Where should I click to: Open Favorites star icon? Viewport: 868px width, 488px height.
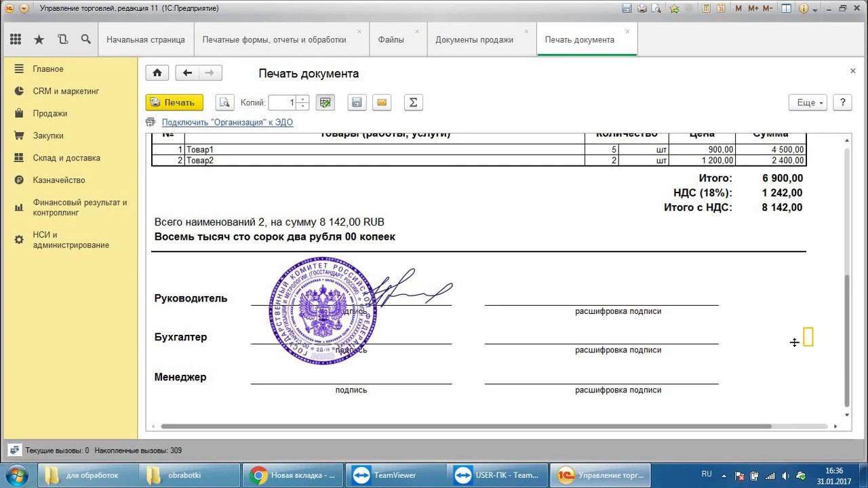click(x=39, y=39)
